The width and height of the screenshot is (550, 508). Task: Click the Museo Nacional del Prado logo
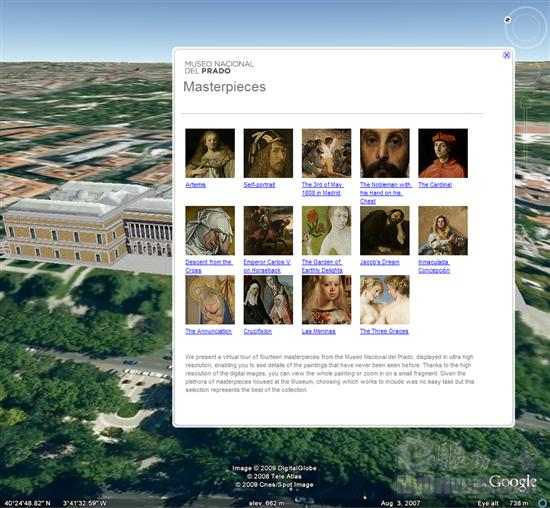coord(219,67)
